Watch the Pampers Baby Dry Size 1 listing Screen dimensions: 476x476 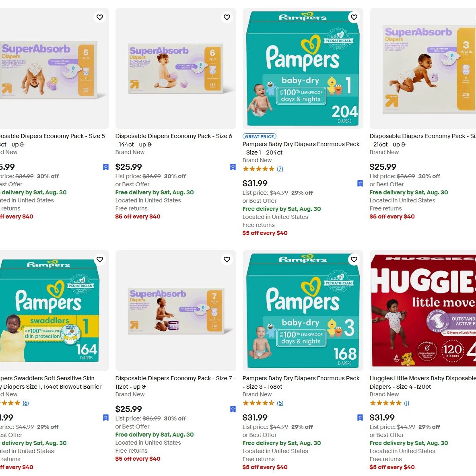tap(354, 17)
